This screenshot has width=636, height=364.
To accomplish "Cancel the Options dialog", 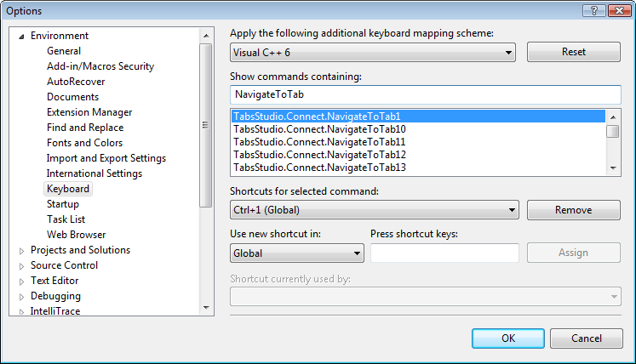I will 586,338.
